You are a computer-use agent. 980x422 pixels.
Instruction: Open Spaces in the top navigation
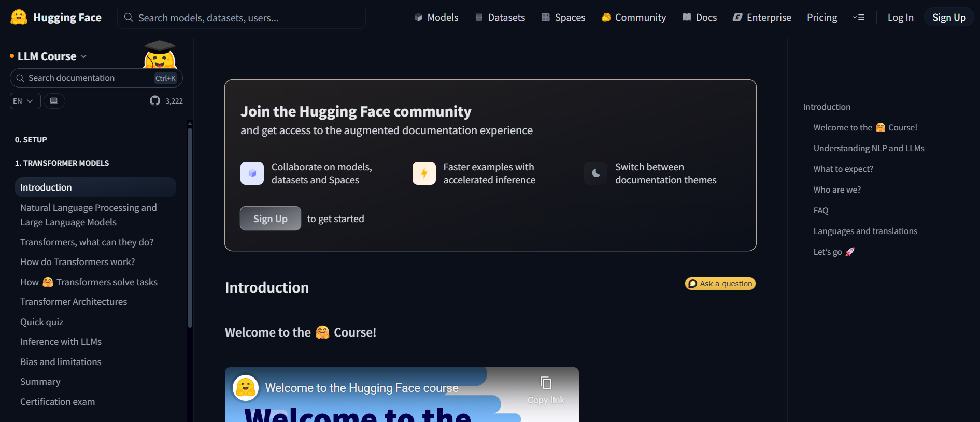563,18
